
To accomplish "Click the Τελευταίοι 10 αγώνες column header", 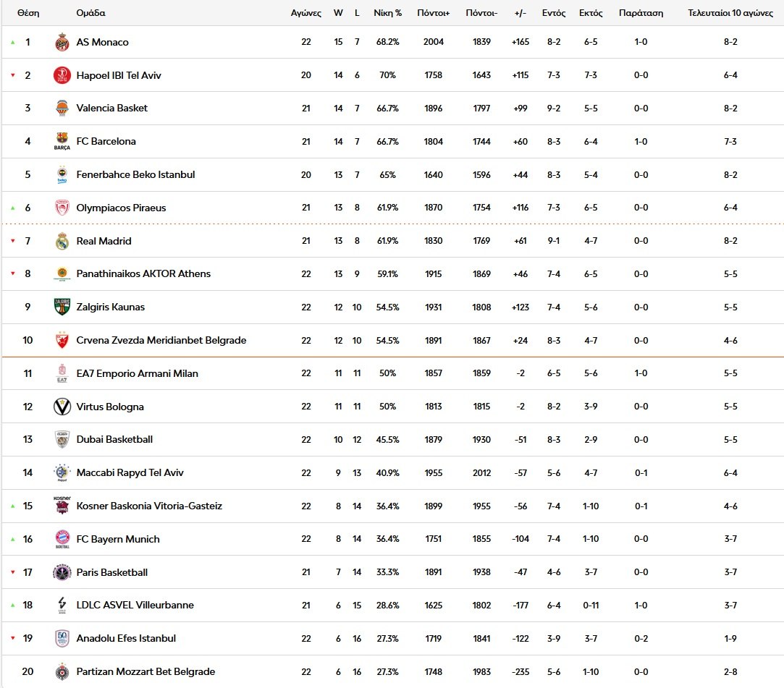I will tap(730, 13).
